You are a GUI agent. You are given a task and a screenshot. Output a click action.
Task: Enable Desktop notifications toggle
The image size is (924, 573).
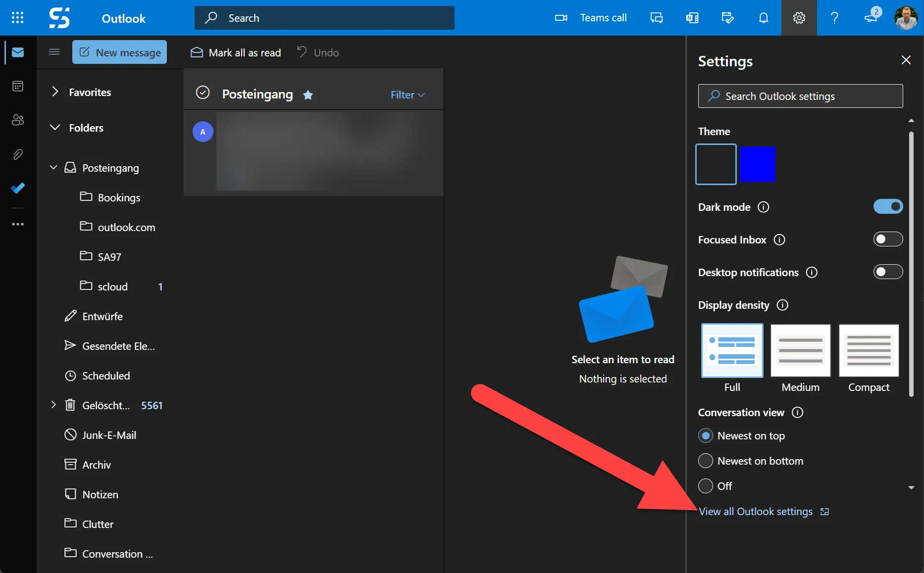click(888, 272)
